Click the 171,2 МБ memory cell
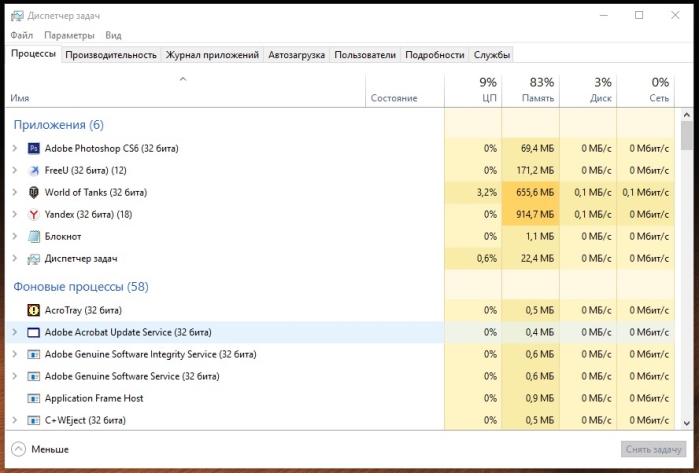 (x=530, y=170)
